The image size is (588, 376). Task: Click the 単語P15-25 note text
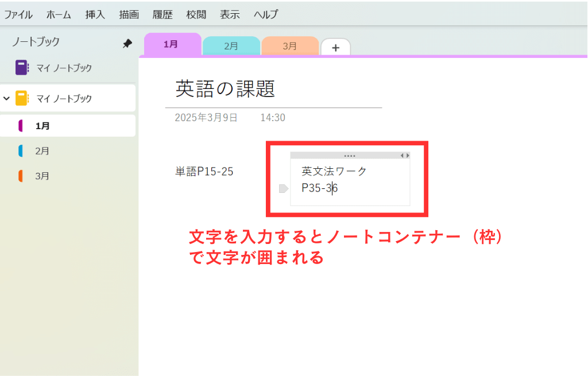coord(204,171)
